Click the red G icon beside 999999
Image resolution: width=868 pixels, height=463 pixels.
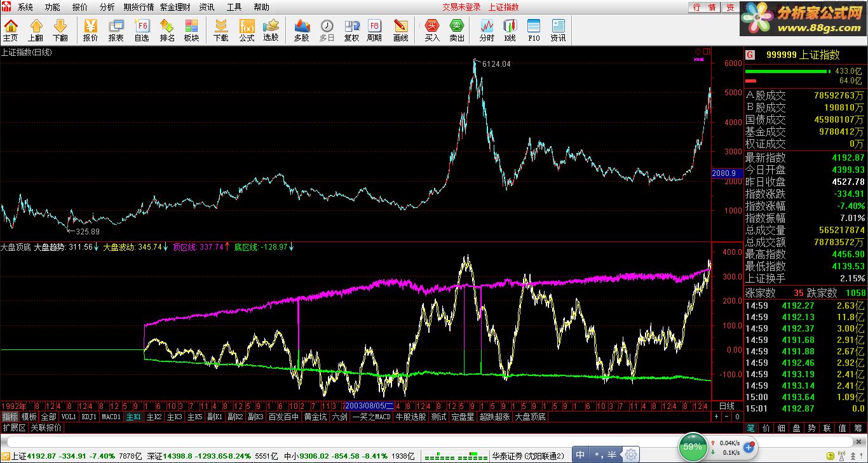(x=750, y=55)
